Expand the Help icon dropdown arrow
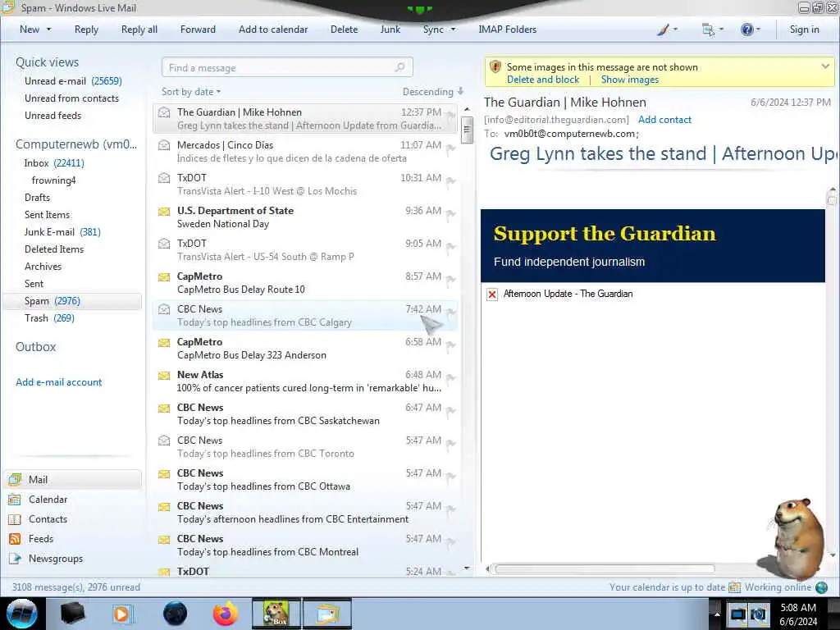The width and height of the screenshot is (840, 630). [x=758, y=30]
